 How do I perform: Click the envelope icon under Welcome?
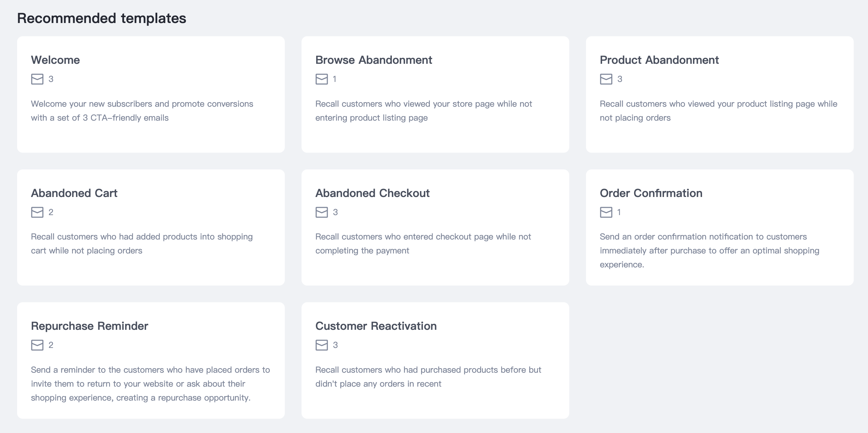[37, 79]
